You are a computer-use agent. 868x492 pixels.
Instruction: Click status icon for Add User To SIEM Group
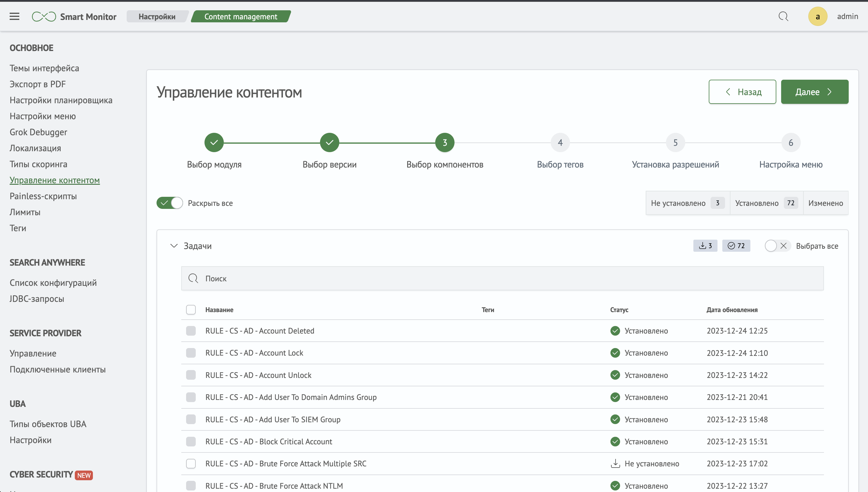coord(615,419)
